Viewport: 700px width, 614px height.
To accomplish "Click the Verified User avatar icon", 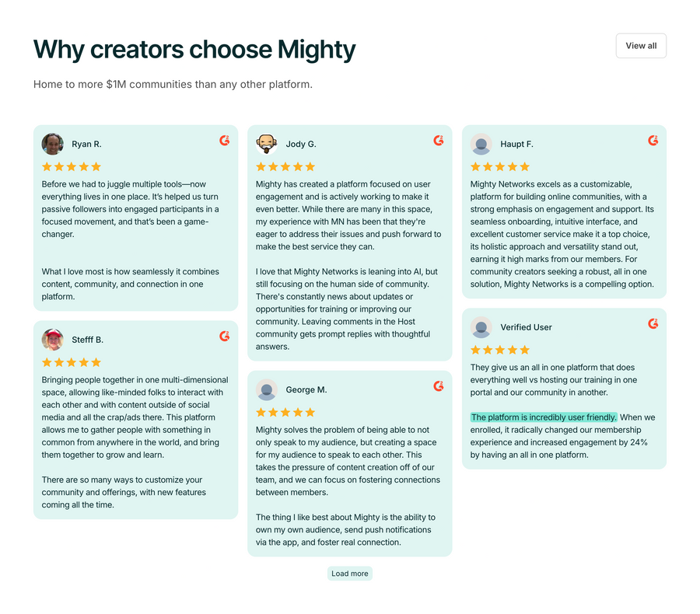I will click(x=481, y=327).
